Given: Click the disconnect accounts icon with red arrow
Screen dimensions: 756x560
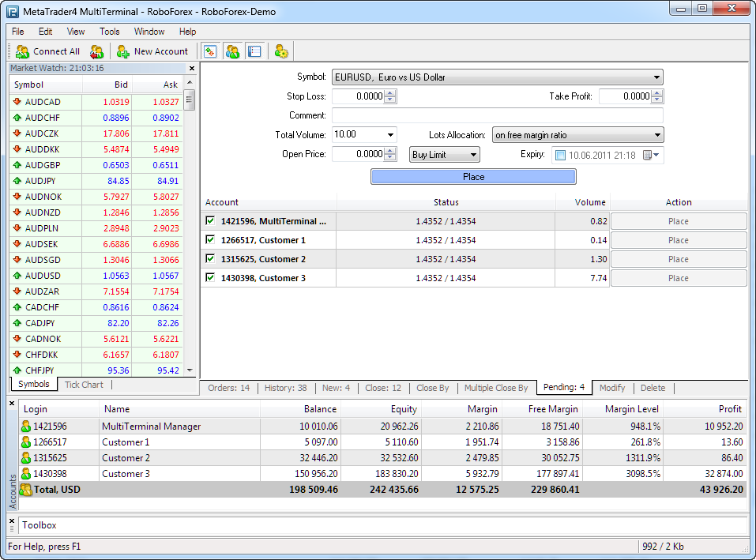Looking at the screenshot, I should tap(96, 51).
